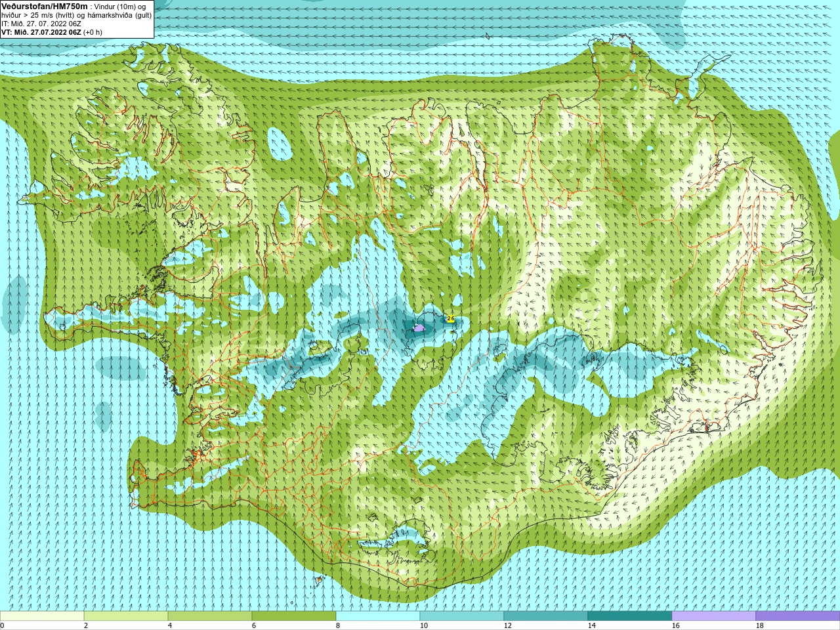
Task: Select the lavender 16–18 legend swatch
Action: click(714, 616)
